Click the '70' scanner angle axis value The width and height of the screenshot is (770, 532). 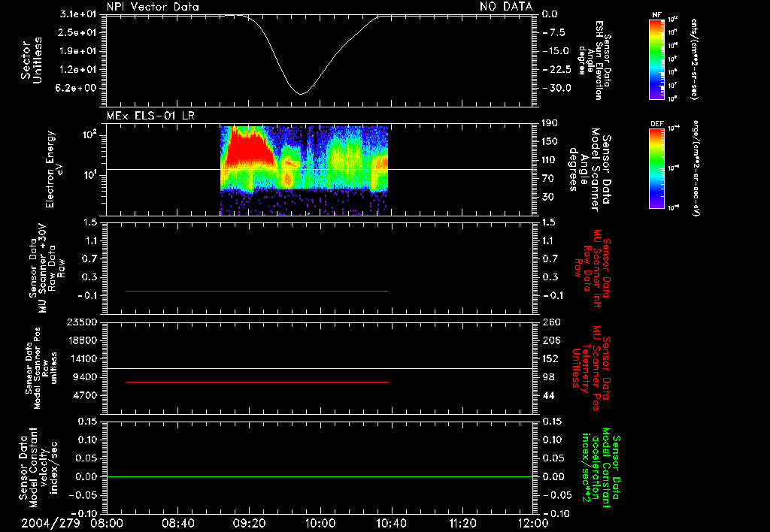click(548, 179)
